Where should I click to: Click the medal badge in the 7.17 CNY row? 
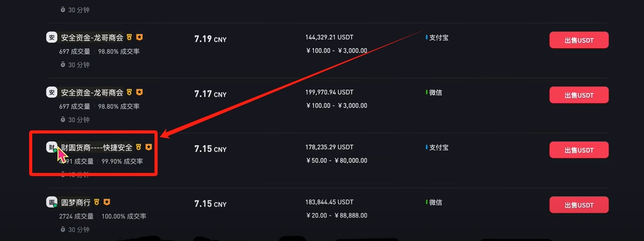(130, 92)
